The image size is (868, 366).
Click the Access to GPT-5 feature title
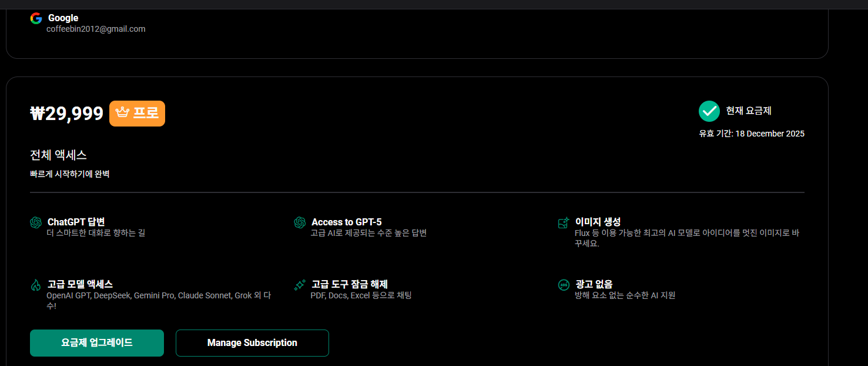coord(346,222)
